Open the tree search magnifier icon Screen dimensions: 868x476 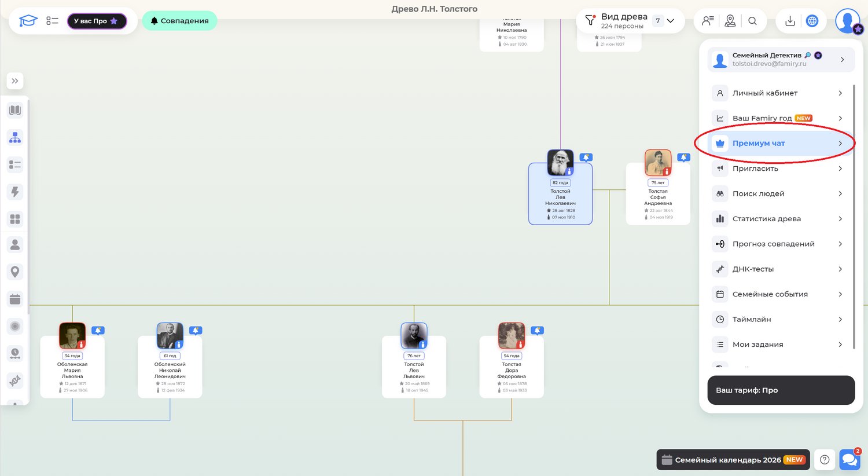(x=752, y=21)
